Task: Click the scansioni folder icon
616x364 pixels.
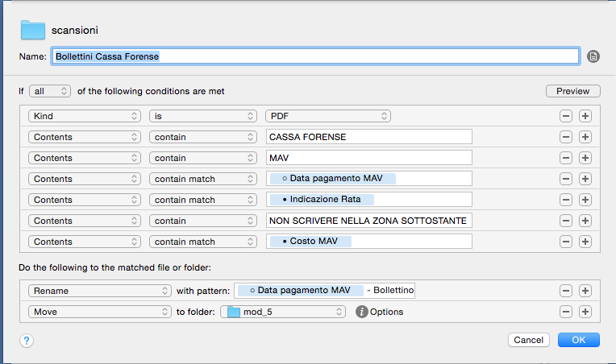Action: pos(33,30)
